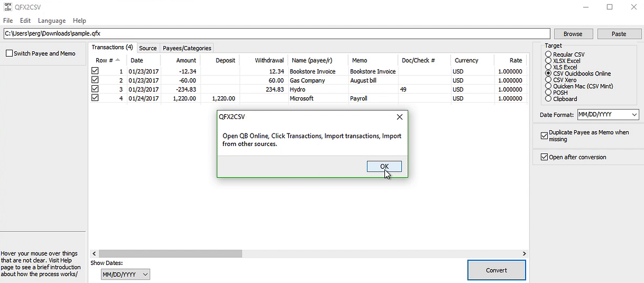Click the check number 49 cell

(424, 89)
